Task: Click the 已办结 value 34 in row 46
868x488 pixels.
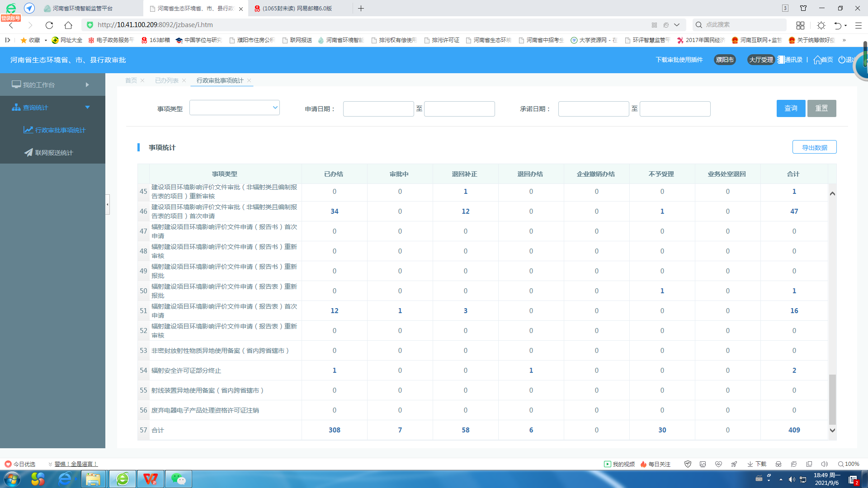Action: [335, 211]
